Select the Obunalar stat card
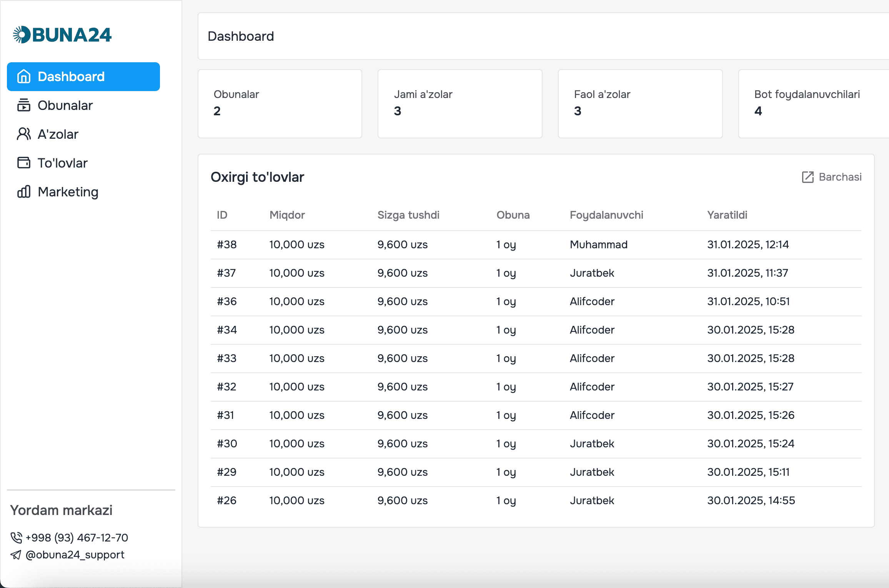 pyautogui.click(x=280, y=104)
